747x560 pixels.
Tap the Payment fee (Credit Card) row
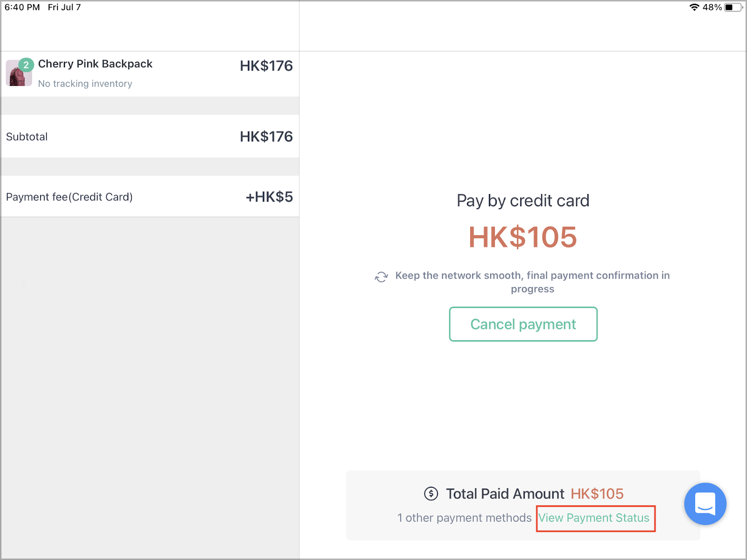pos(150,196)
